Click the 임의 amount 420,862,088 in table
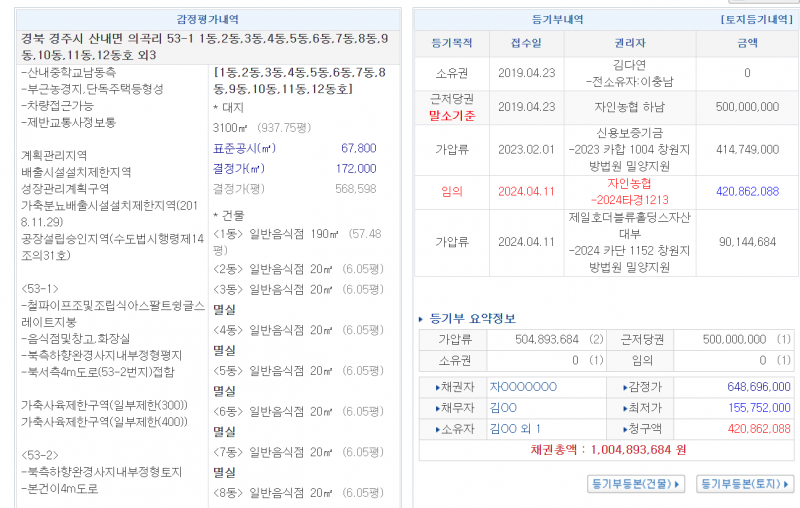Viewport: 800px width, 508px height. pyautogui.click(x=747, y=191)
